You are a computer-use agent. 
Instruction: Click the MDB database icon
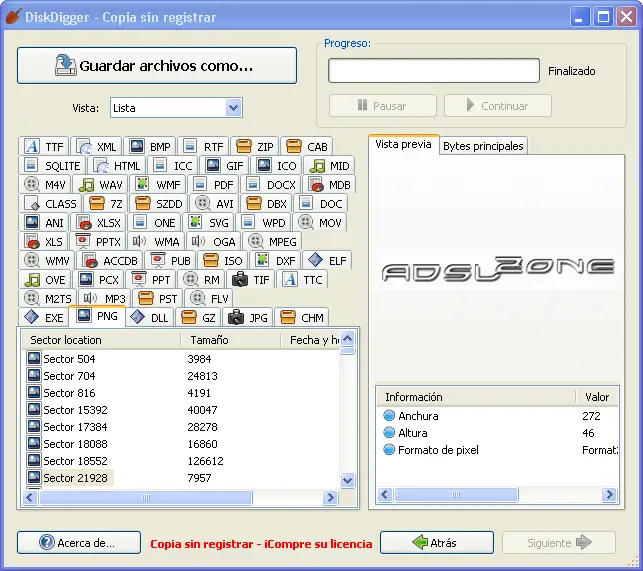316,185
